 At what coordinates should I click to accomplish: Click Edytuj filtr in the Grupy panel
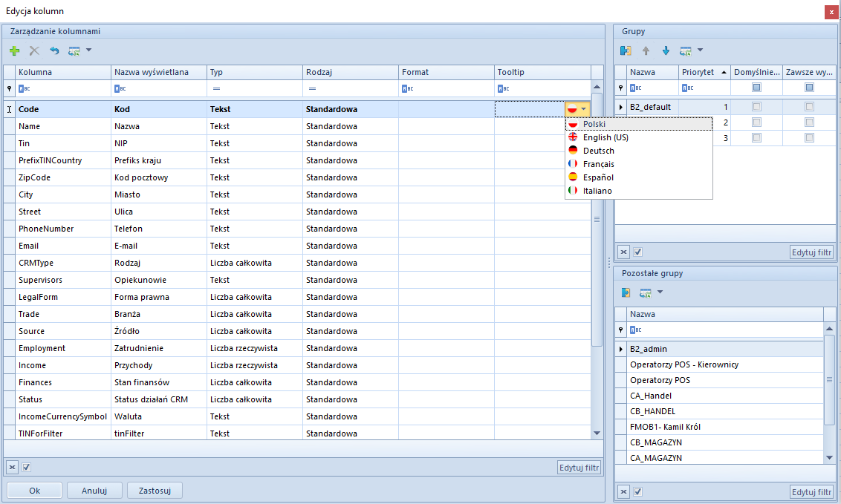point(811,252)
